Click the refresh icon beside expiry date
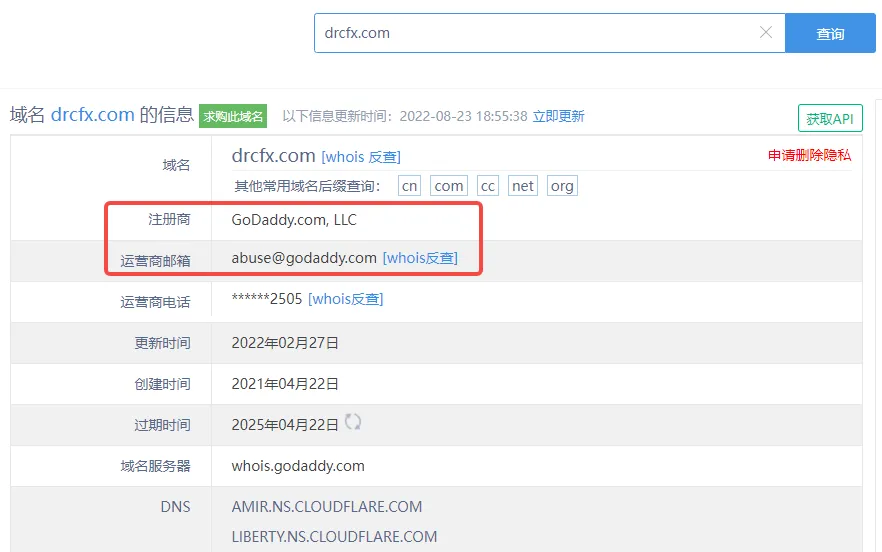The image size is (882, 552). click(x=353, y=421)
